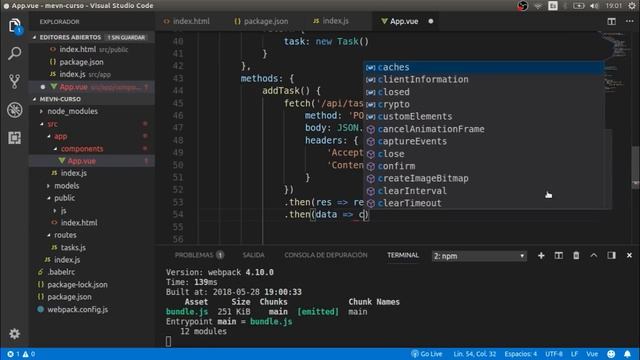
Task: Start Go Live server from status bar
Action: pyautogui.click(x=427, y=354)
